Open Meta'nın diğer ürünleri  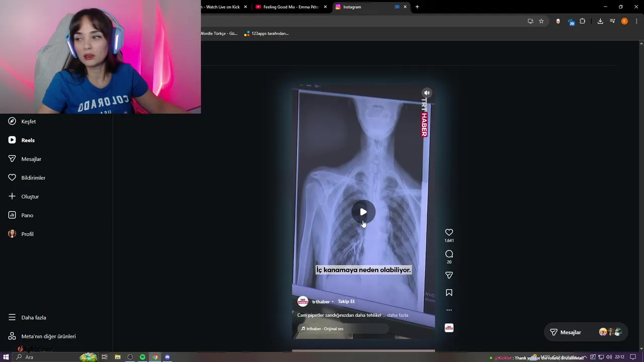click(42, 336)
